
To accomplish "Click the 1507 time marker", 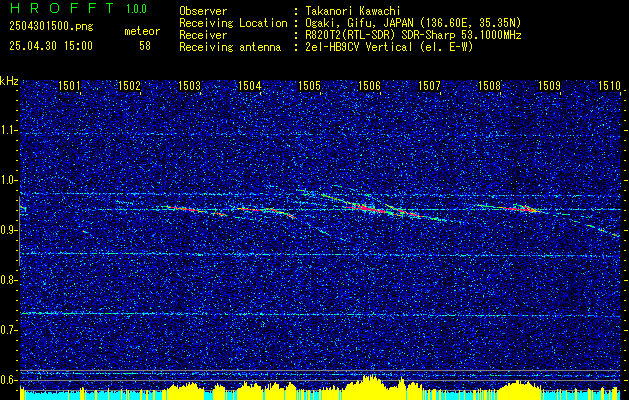I will click(429, 85).
